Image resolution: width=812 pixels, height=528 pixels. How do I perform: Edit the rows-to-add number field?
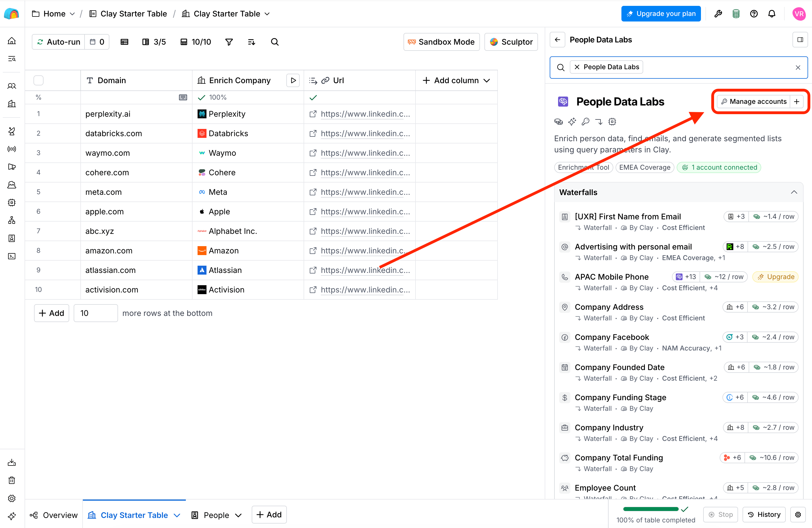point(96,313)
